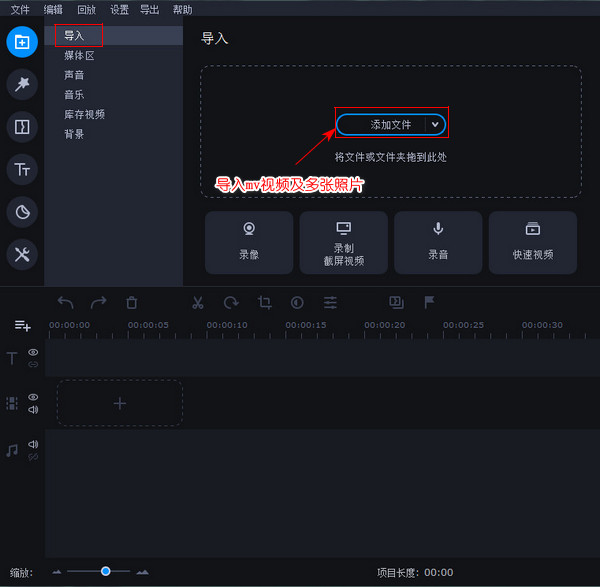Open the Import media sidebar icon
Image resolution: width=600 pixels, height=587 pixels.
click(x=22, y=42)
